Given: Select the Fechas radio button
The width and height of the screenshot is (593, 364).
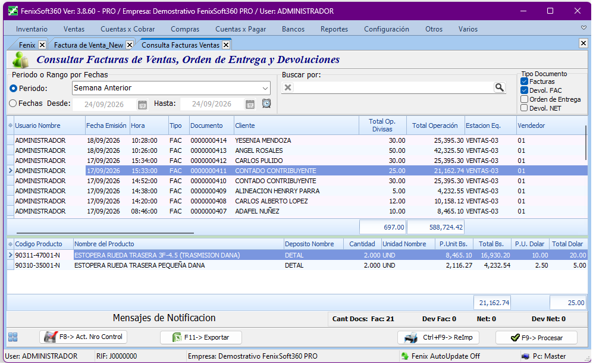Looking at the screenshot, I should (13, 103).
